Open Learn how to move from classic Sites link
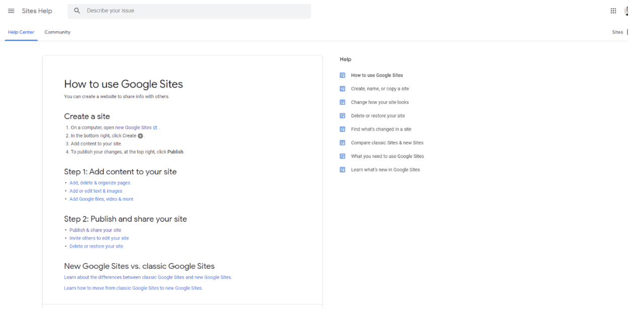 point(133,288)
